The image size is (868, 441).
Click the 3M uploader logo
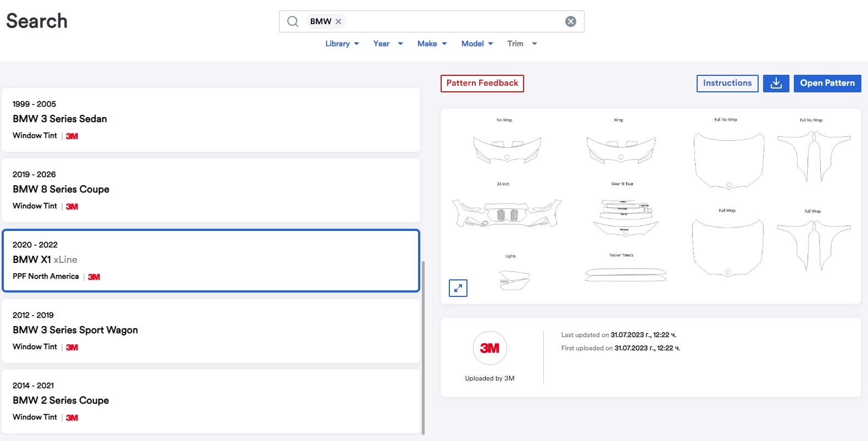[489, 348]
